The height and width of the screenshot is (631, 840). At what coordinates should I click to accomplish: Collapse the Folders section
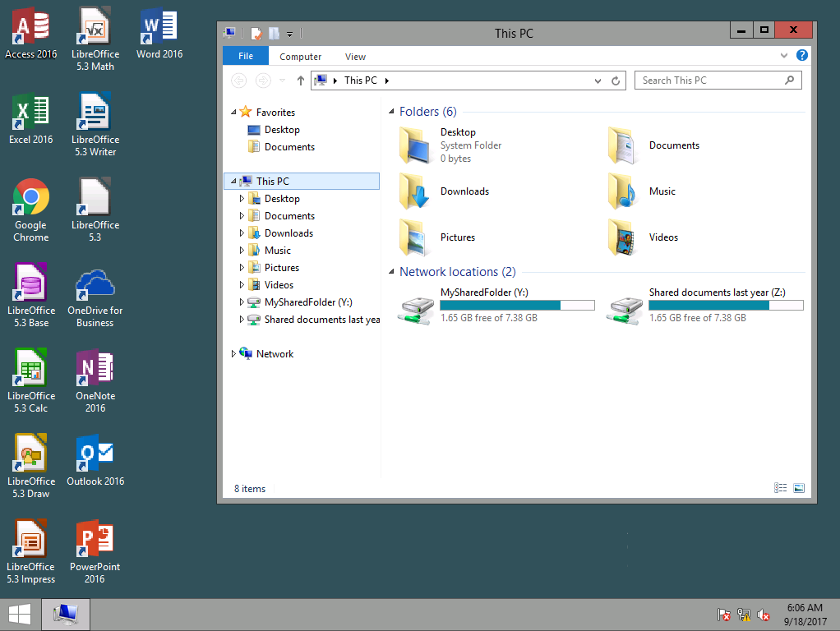coord(392,111)
